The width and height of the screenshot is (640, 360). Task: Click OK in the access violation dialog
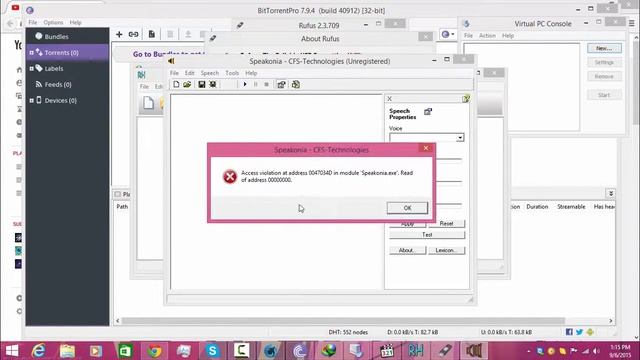pyautogui.click(x=407, y=208)
